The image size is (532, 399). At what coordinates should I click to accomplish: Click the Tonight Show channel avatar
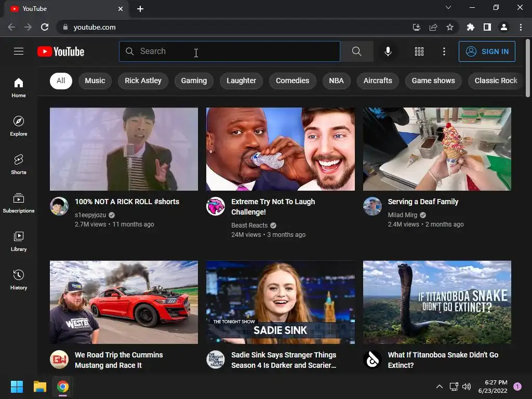[216, 360]
